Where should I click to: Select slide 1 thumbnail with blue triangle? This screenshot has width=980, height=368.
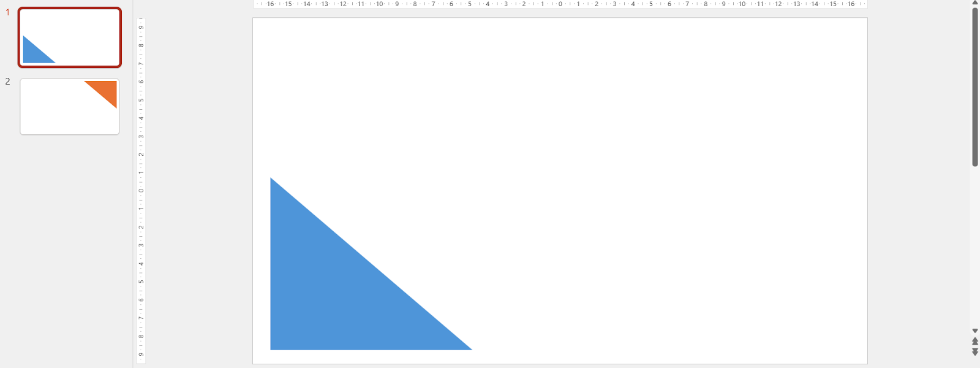(70, 37)
